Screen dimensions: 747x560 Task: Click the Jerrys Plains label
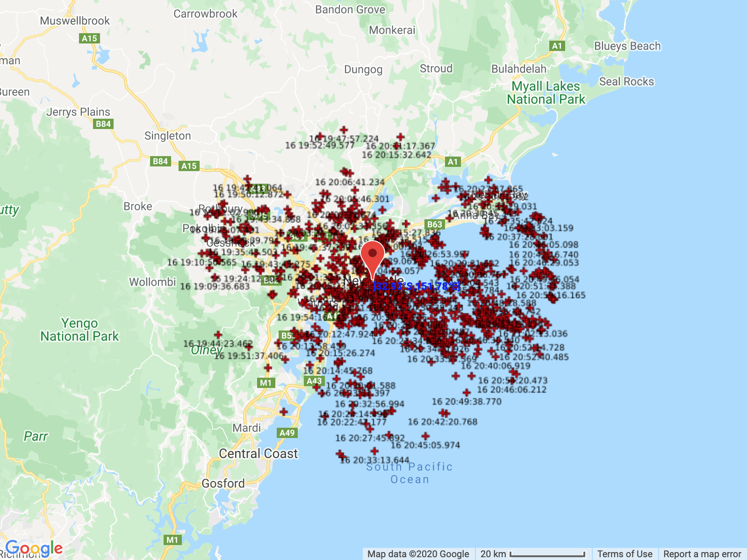pos(78,112)
